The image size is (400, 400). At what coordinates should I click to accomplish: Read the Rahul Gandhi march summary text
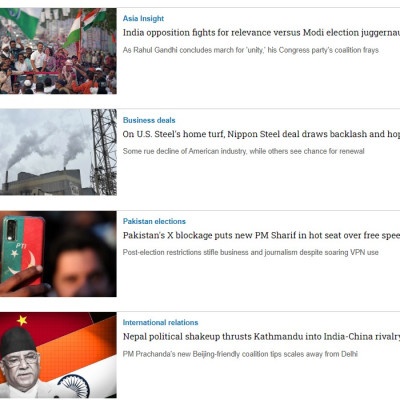[251, 50]
